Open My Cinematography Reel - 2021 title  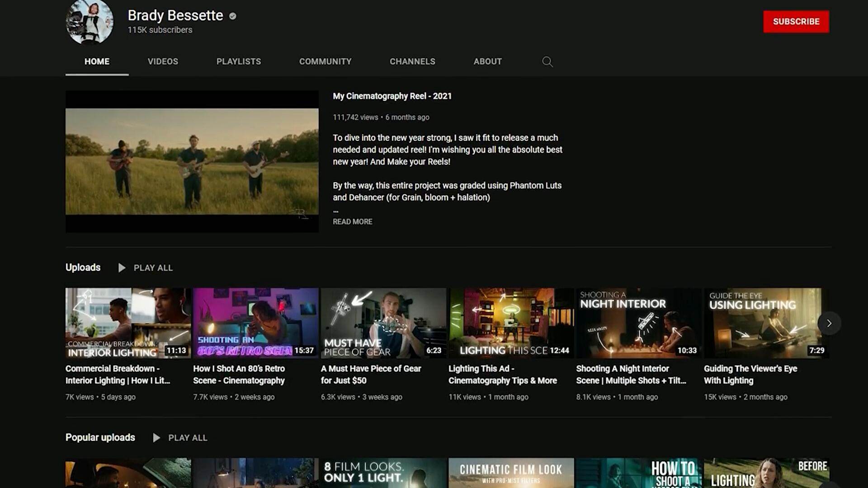coord(392,96)
